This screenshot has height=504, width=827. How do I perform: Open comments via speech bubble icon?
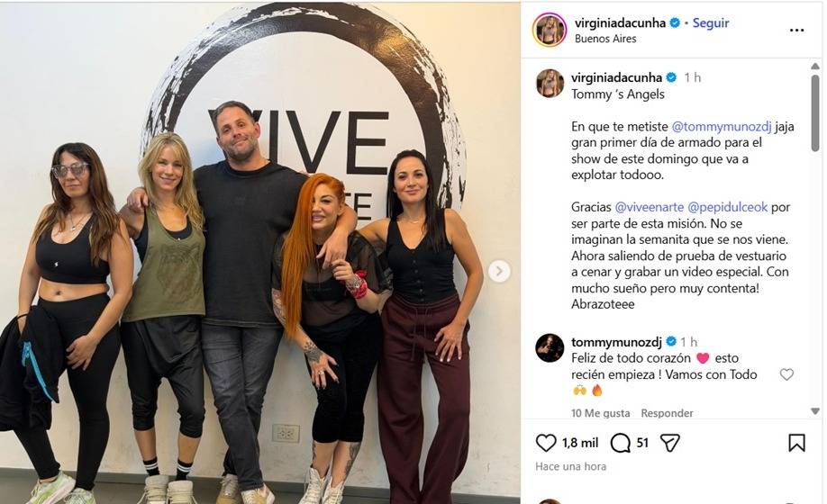point(620,443)
